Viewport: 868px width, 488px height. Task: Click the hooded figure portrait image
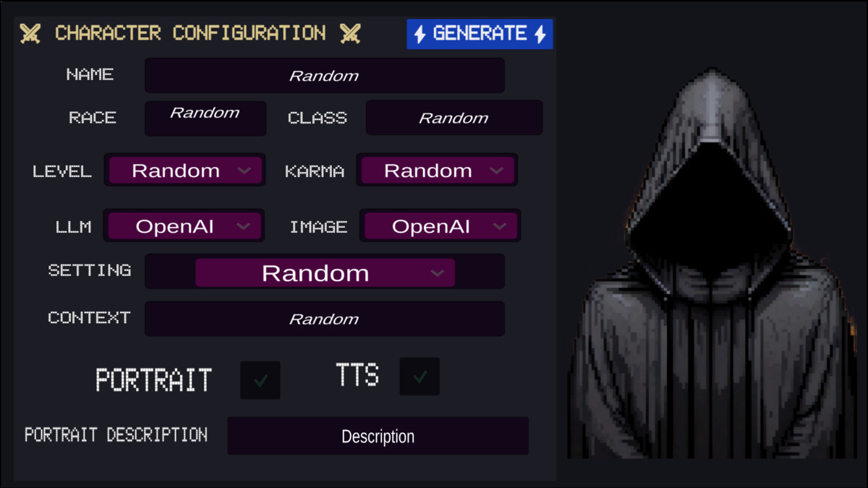coord(712,267)
